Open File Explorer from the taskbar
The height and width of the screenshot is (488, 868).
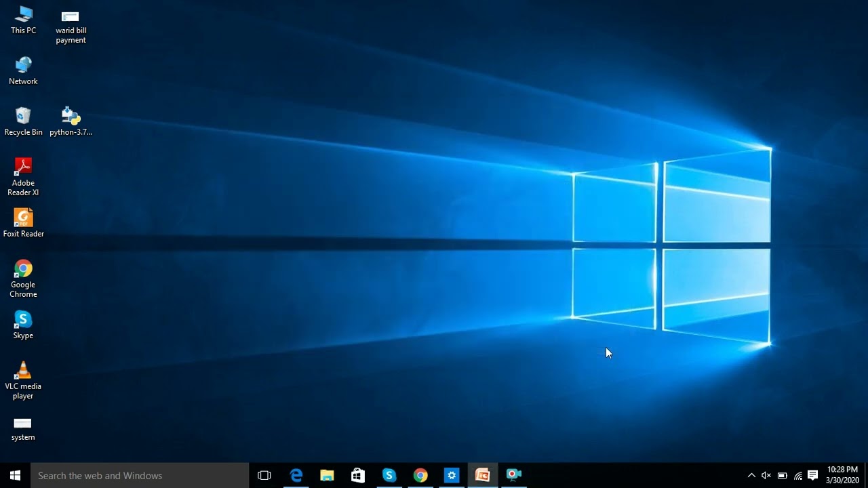tap(327, 475)
